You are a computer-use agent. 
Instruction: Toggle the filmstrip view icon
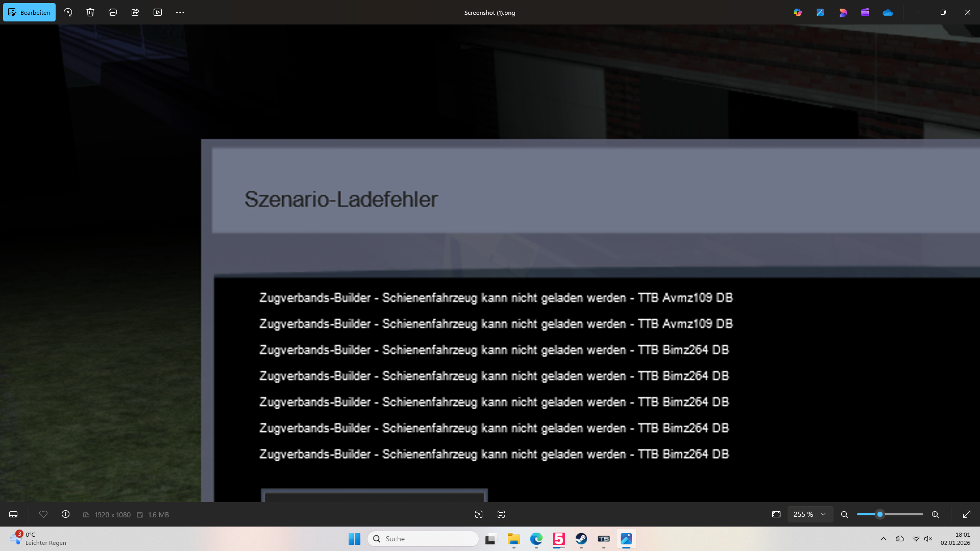click(13, 514)
